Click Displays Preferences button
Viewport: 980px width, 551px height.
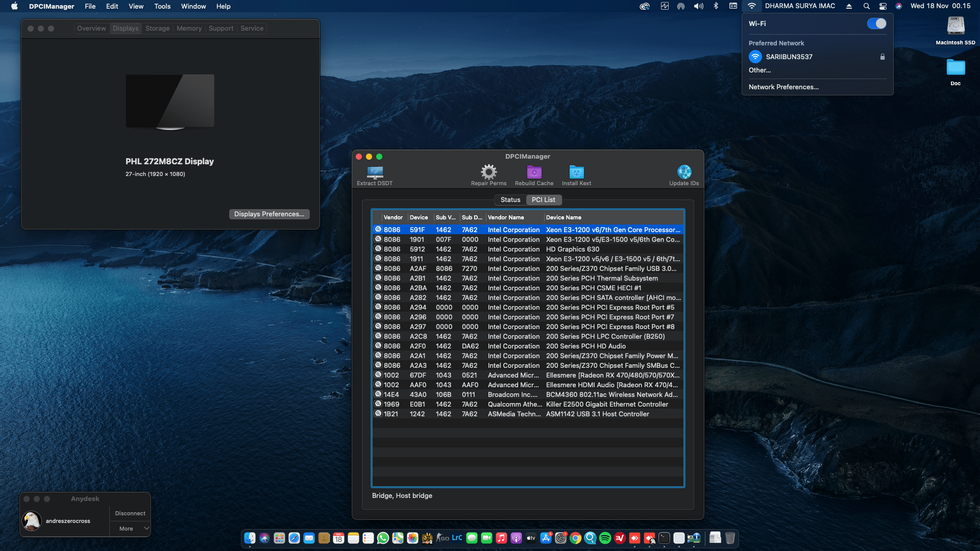point(269,214)
